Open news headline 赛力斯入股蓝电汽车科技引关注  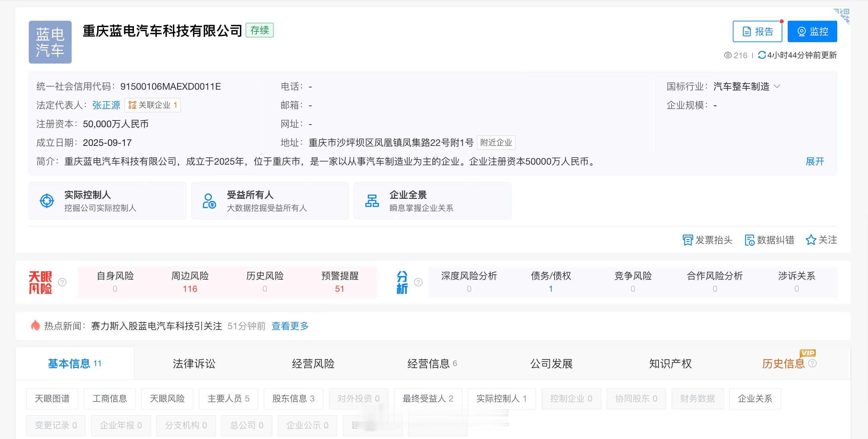pyautogui.click(x=156, y=326)
